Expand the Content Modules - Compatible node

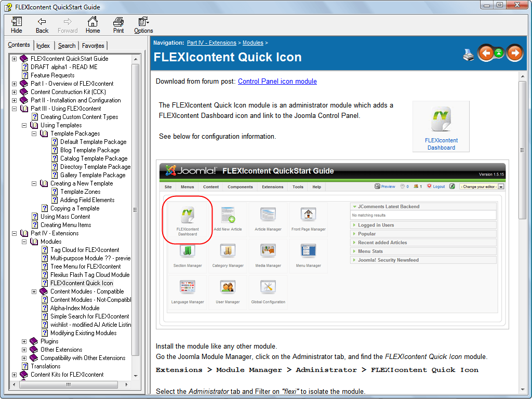[x=34, y=291]
